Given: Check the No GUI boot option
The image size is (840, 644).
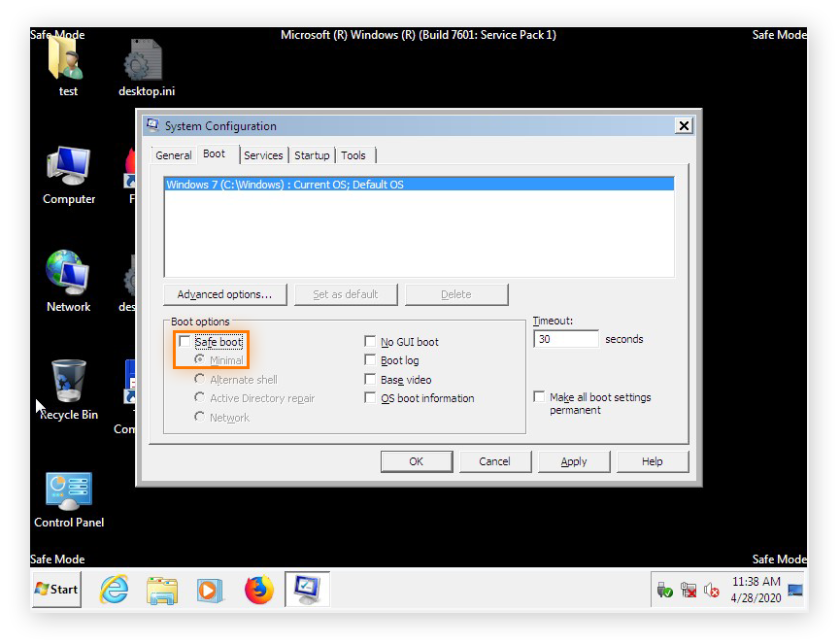Looking at the screenshot, I should (x=370, y=341).
